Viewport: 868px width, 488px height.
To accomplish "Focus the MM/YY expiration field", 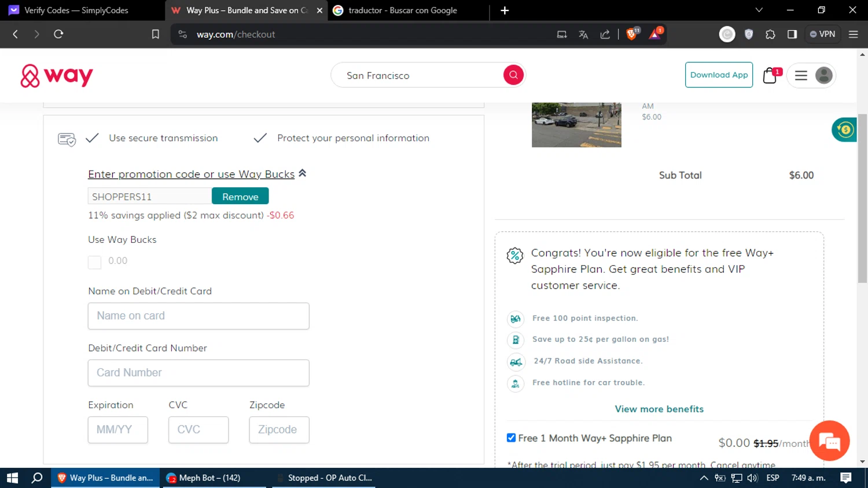I will [118, 430].
